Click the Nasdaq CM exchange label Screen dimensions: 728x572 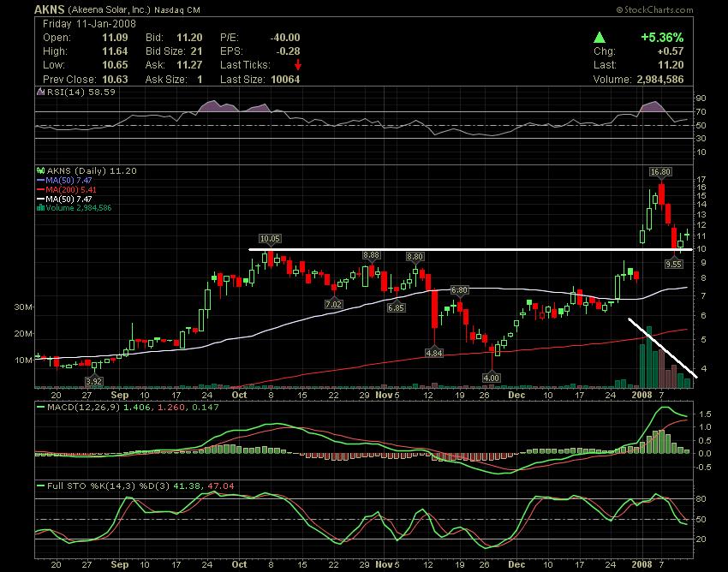click(177, 9)
